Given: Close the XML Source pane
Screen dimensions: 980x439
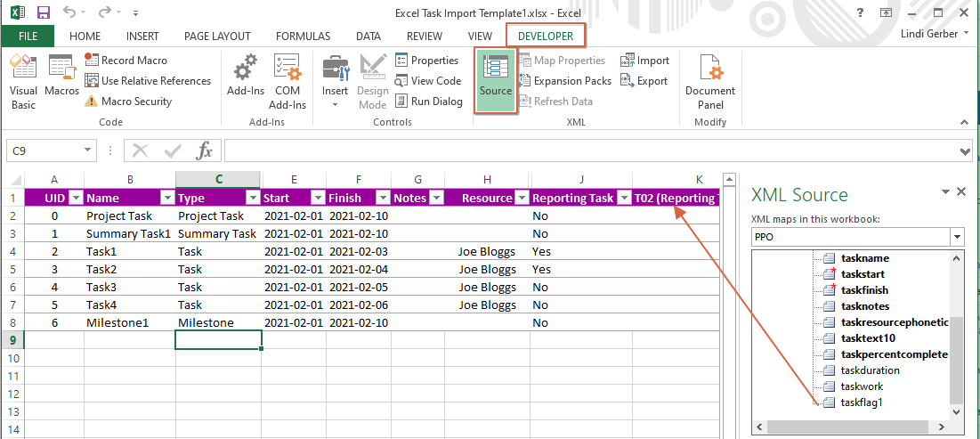Looking at the screenshot, I should (x=962, y=192).
